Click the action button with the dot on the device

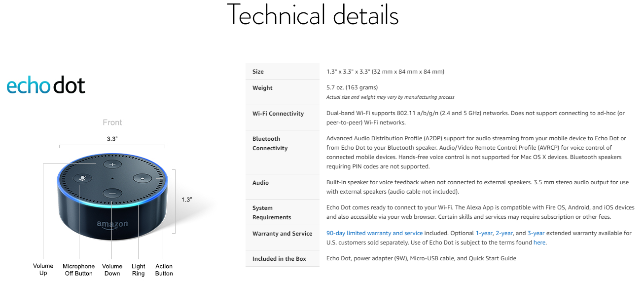pos(142,177)
